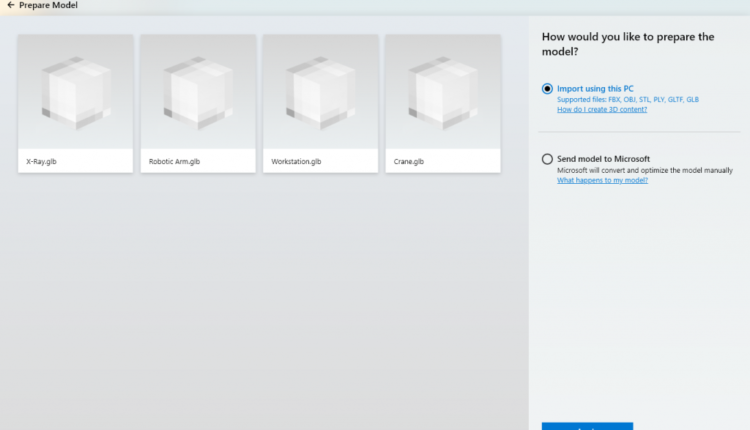Screen dimensions: 750x430
Task: Choose the Workstation.glb cube preview
Action: click(x=320, y=91)
